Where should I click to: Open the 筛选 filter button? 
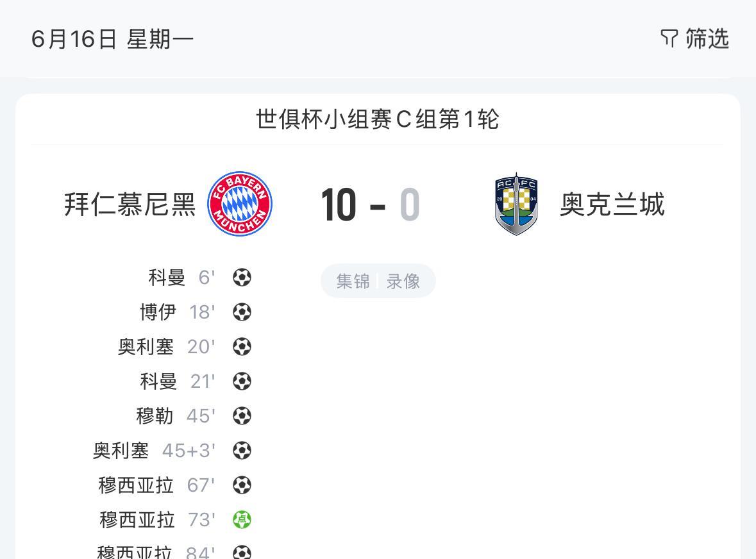pos(694,38)
